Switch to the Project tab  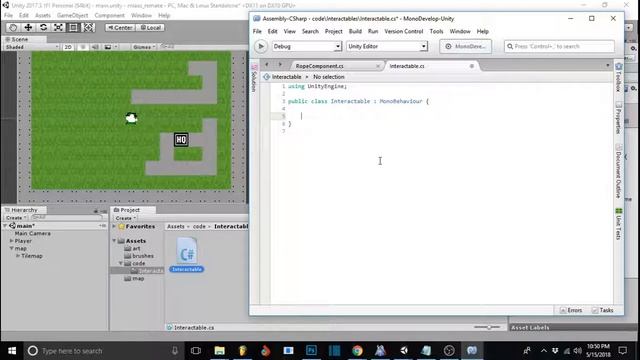click(130, 210)
